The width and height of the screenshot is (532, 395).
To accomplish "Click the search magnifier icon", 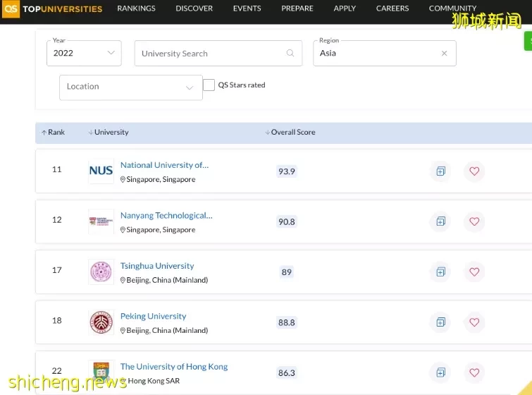I will coord(290,53).
